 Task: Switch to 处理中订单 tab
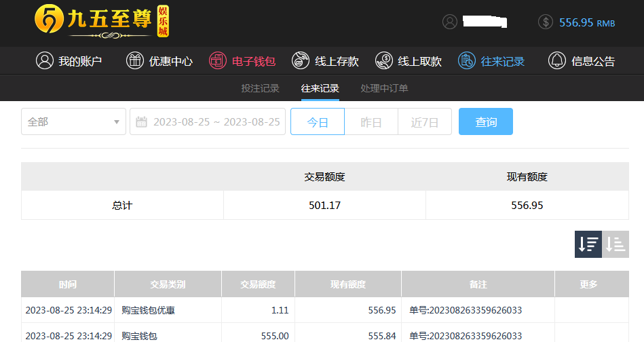point(384,88)
